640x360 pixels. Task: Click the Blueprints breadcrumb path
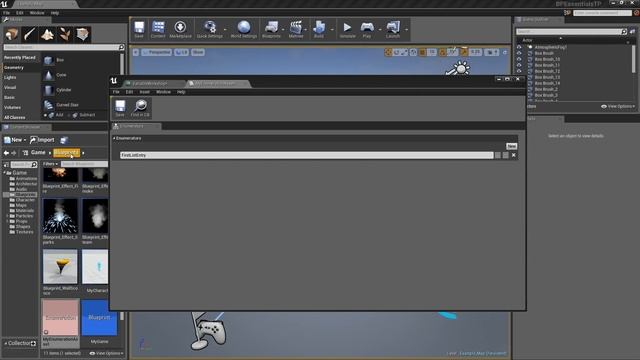(x=67, y=153)
